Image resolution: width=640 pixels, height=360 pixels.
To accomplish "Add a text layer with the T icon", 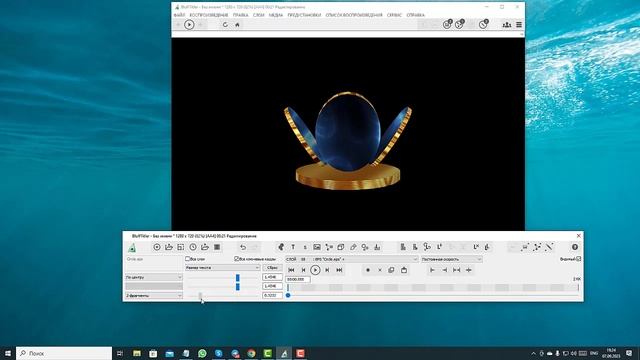I will [293, 247].
